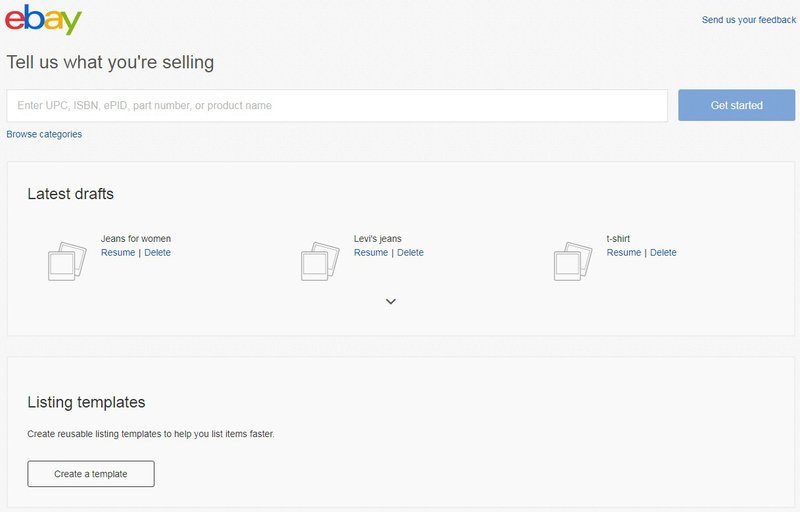The height and width of the screenshot is (512, 800).
Task: Open Send us your feedback link
Action: point(748,20)
